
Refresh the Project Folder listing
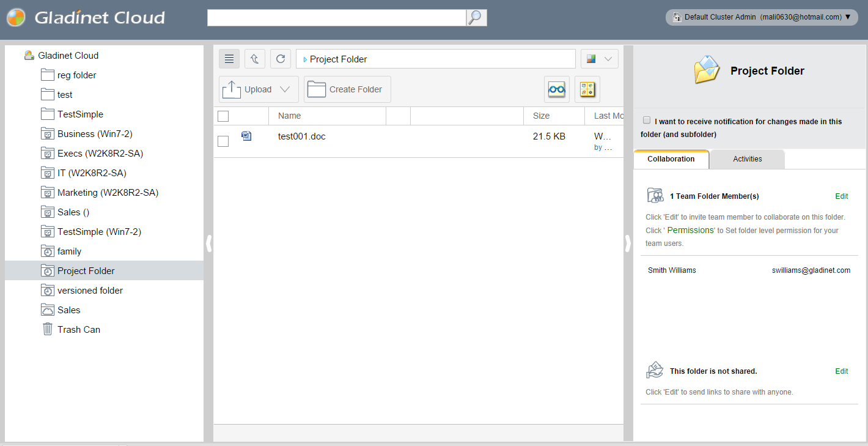281,59
